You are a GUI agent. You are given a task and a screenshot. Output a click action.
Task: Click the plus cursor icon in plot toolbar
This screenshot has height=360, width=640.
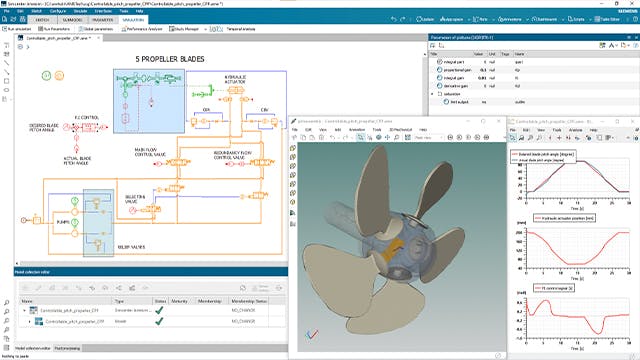(559, 138)
